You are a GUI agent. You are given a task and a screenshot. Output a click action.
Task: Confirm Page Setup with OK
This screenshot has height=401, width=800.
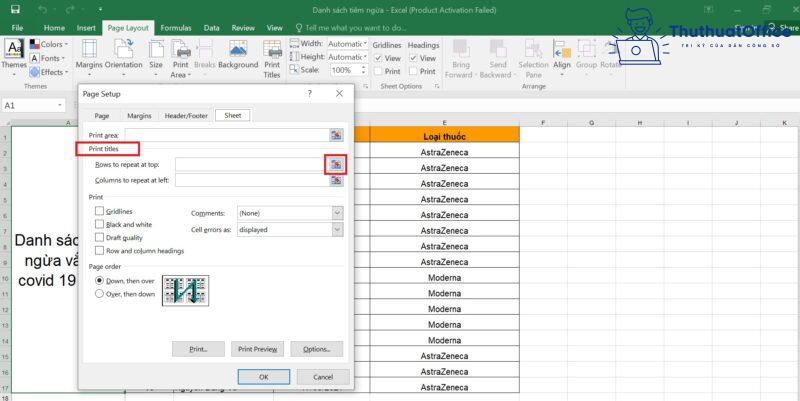point(264,377)
